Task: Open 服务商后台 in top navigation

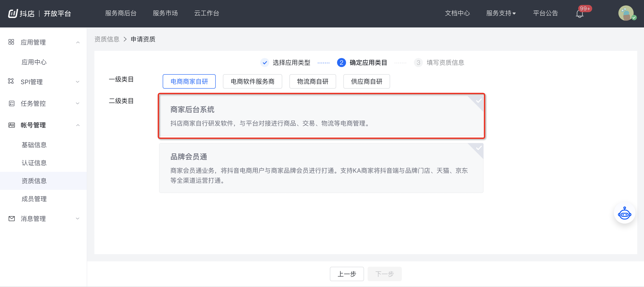Action: click(121, 13)
